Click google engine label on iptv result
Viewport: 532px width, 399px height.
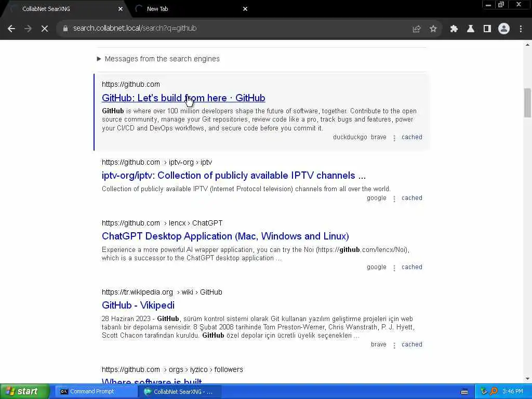coord(377,198)
